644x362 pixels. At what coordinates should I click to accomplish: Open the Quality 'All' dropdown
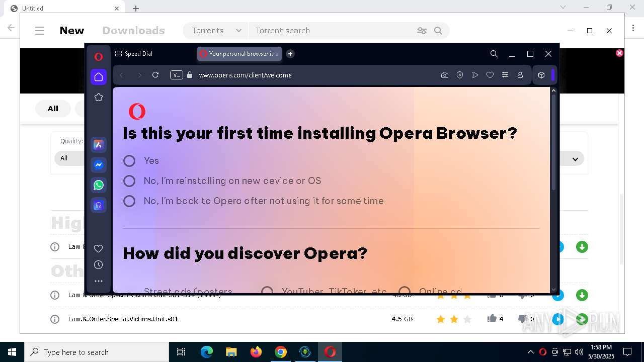click(69, 158)
